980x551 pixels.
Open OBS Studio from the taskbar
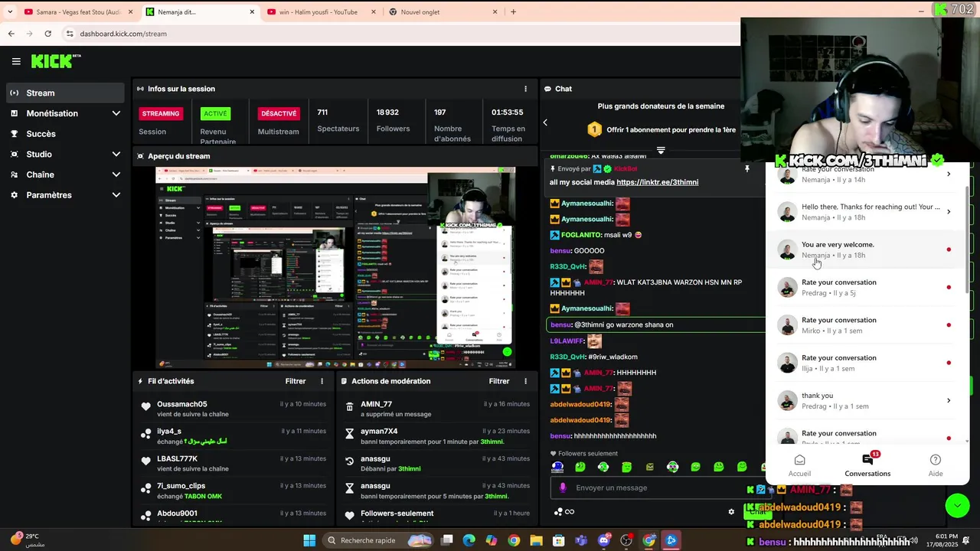(626, 540)
